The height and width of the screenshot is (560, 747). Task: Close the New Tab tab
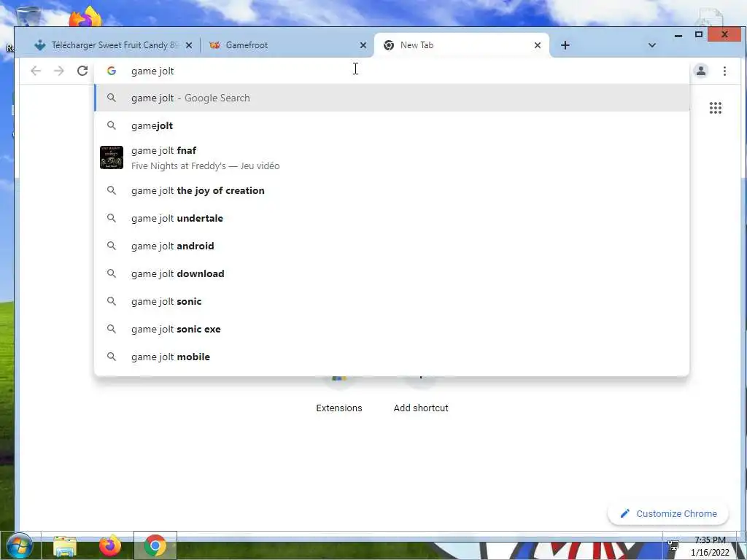[538, 45]
